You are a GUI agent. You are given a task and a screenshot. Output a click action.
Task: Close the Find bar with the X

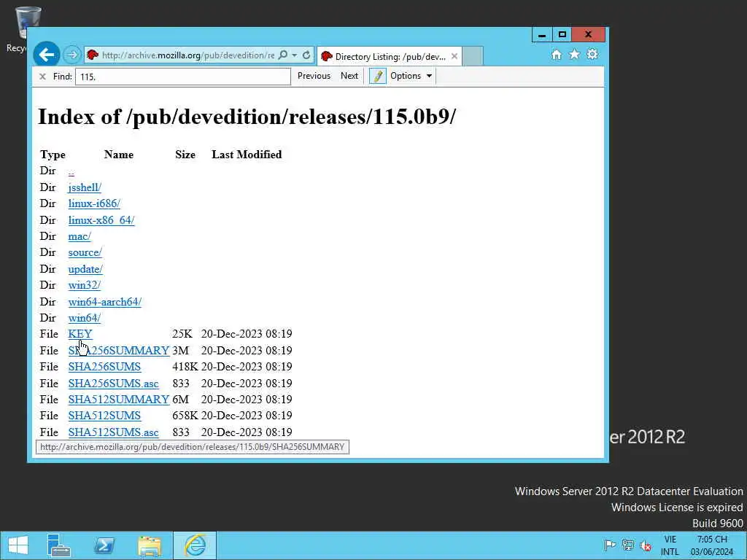pos(42,76)
